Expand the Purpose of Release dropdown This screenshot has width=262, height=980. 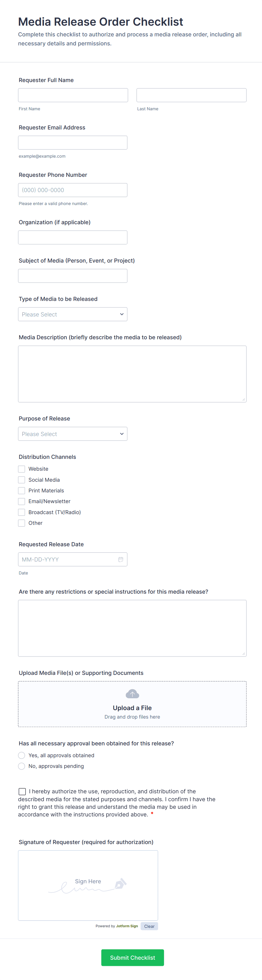(x=73, y=434)
